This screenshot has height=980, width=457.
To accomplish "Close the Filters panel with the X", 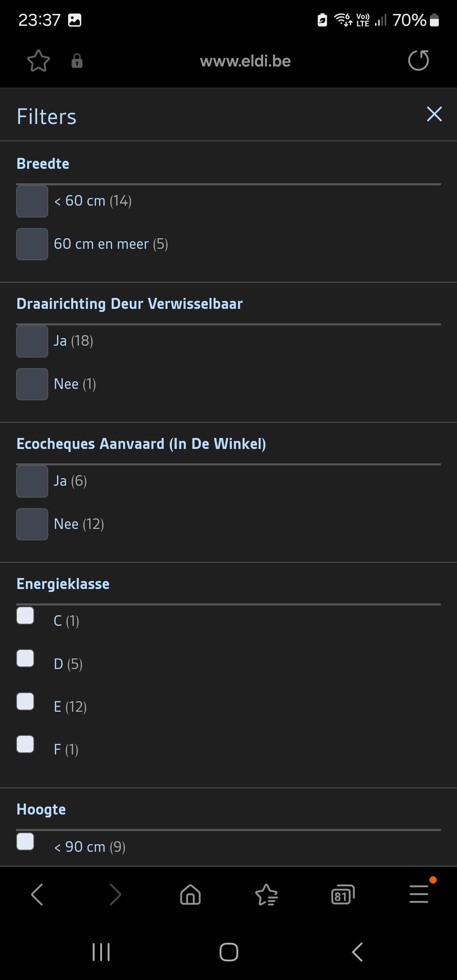I will (434, 114).
